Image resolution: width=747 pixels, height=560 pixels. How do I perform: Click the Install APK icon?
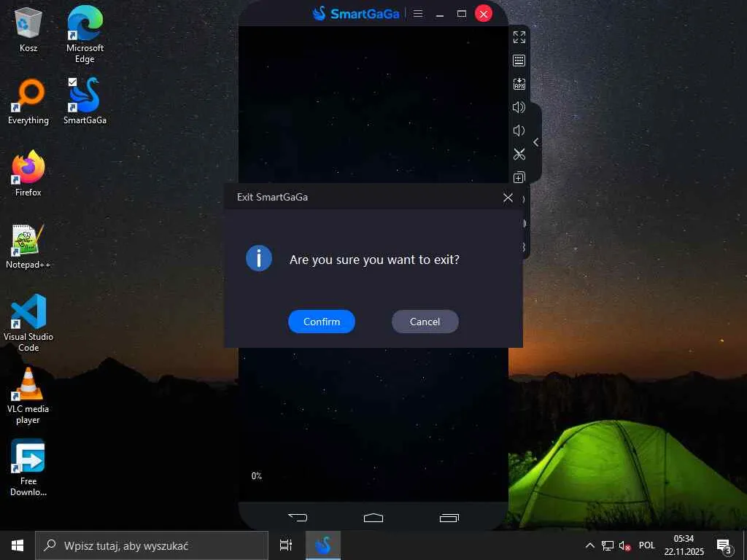tap(519, 84)
